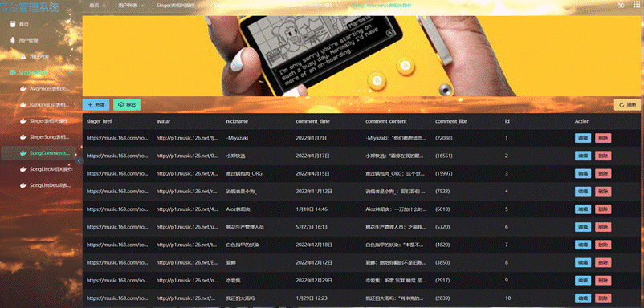Open the SongList table docker icon
644x308 pixels.
point(23,169)
